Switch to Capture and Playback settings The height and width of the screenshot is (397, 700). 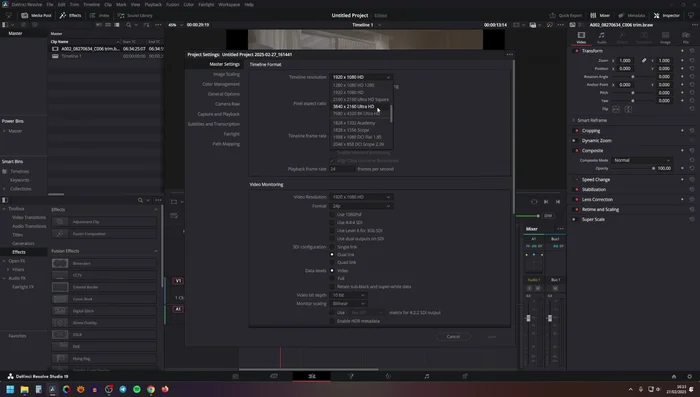click(219, 114)
